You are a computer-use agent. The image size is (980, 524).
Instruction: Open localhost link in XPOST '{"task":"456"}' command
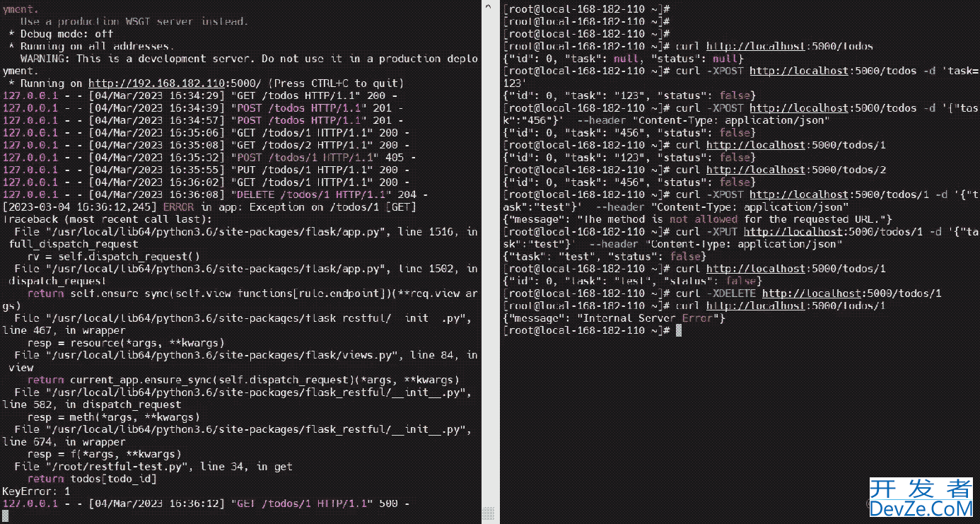tap(799, 107)
